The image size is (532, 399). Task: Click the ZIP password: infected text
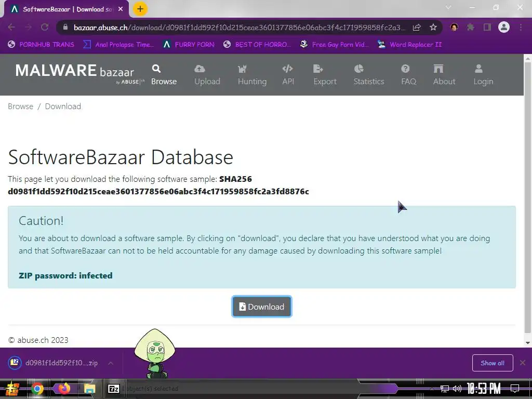click(x=65, y=275)
